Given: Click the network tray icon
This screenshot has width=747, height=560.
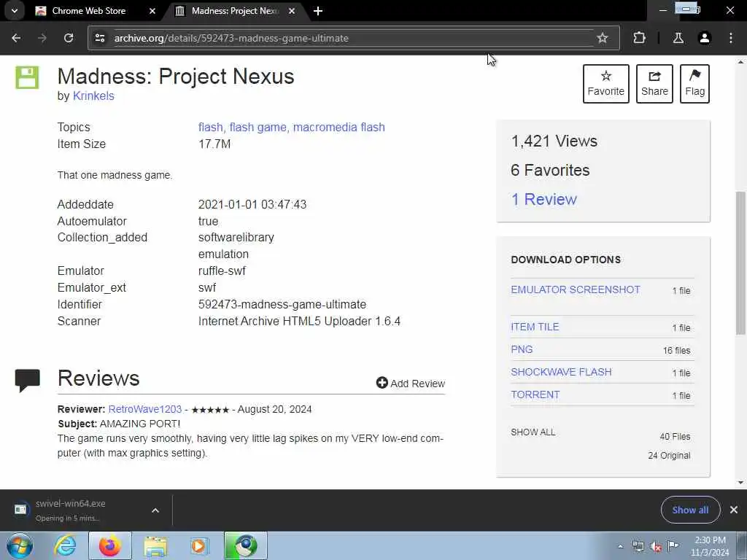Looking at the screenshot, I should (638, 547).
